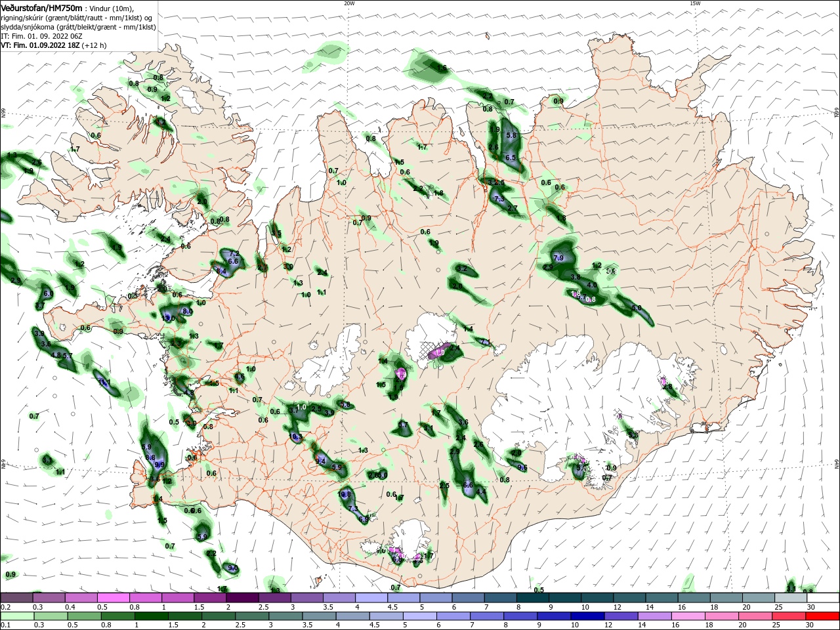Click the '9.9' precipitation value on the west coast
Viewport: 840px width, 630px height.
tap(159, 465)
